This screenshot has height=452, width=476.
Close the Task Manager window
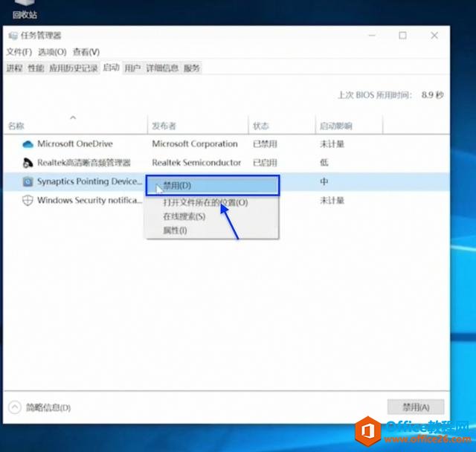434,36
